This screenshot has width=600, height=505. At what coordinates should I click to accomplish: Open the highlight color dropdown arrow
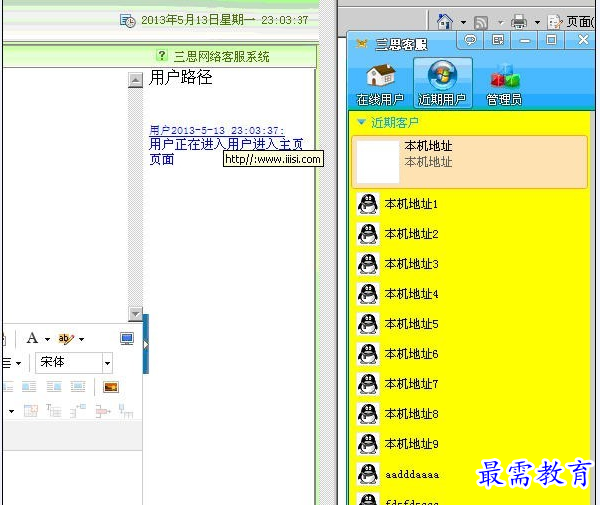tap(81, 339)
